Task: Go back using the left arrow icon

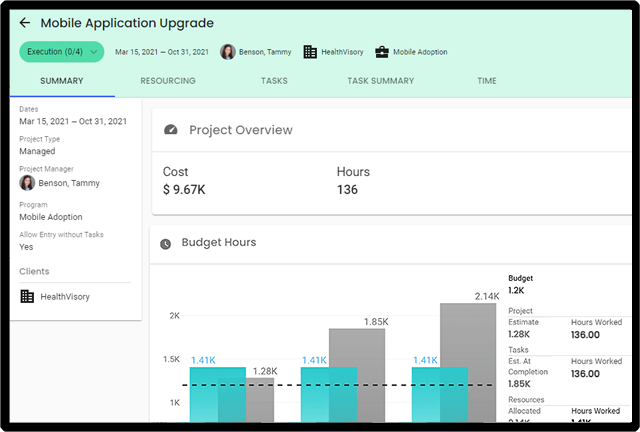Action: [25, 23]
